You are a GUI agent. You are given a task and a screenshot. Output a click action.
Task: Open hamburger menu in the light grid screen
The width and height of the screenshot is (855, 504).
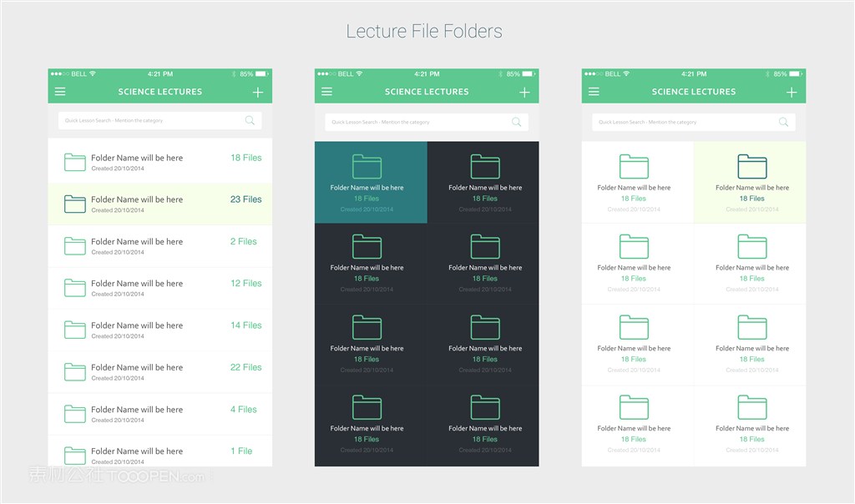[x=594, y=92]
